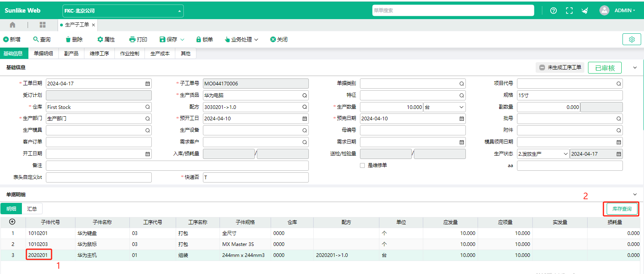Switch to the 单据明细 tab

point(43,53)
